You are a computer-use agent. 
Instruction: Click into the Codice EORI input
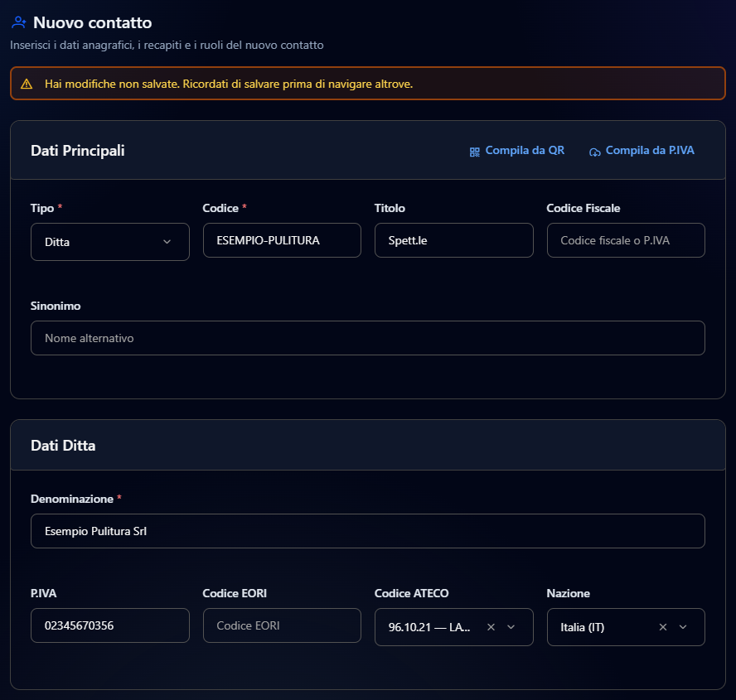tap(282, 625)
